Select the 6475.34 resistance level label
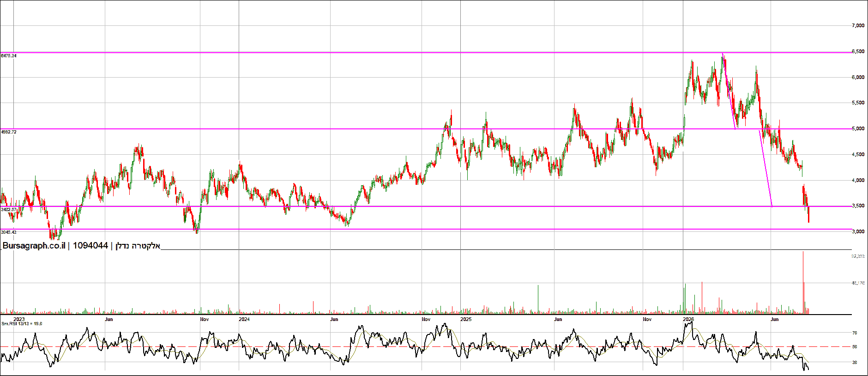Image resolution: width=868 pixels, height=376 pixels. click(9, 56)
